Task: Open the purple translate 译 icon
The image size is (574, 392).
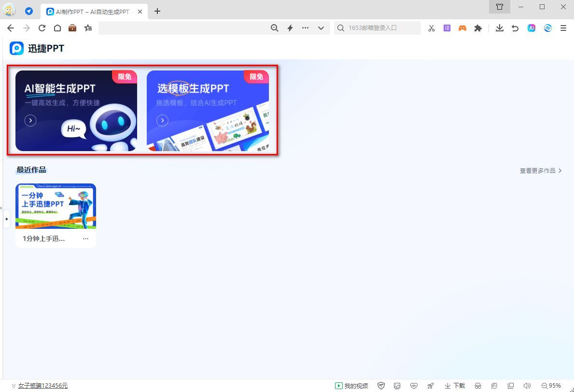Action: 447,28
